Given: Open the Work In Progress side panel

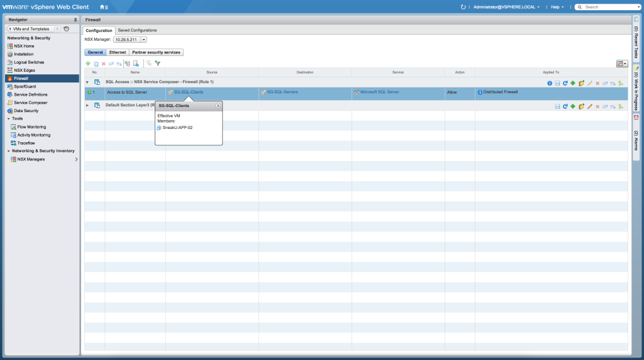Looking at the screenshot, I should click(x=636, y=87).
